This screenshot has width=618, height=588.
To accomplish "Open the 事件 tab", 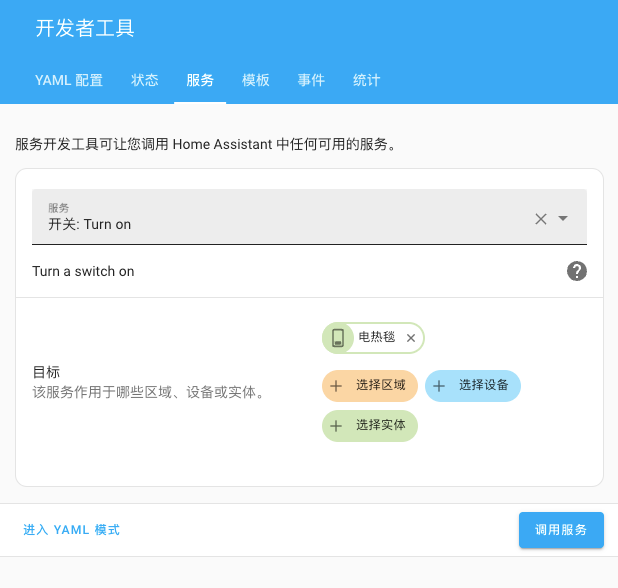I will pyautogui.click(x=311, y=80).
